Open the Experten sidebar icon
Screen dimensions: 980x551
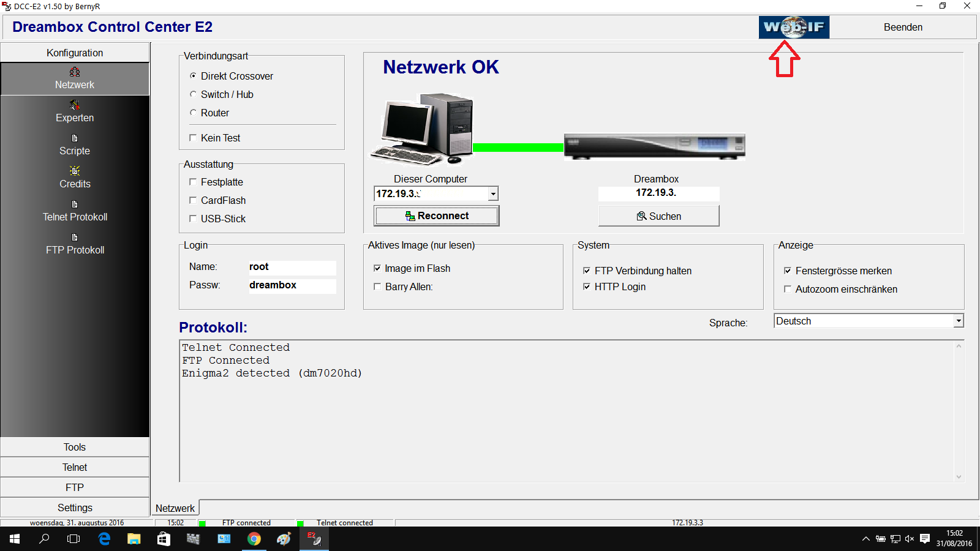click(x=75, y=105)
